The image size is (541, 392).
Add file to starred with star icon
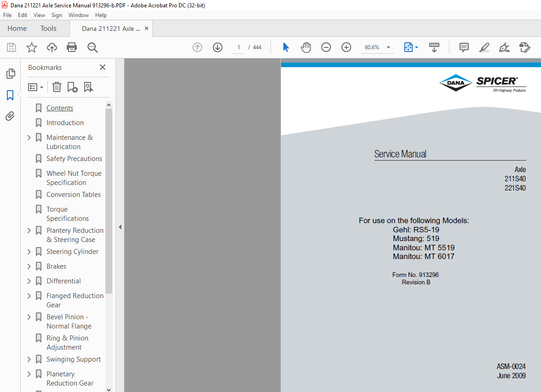coord(32,47)
